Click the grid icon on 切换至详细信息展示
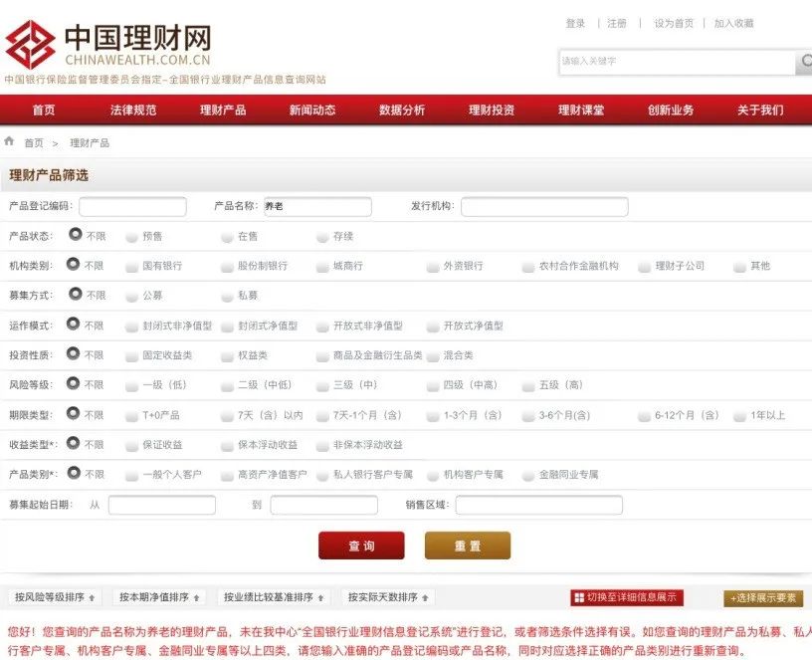Image resolution: width=812 pixels, height=660 pixels. (579, 596)
